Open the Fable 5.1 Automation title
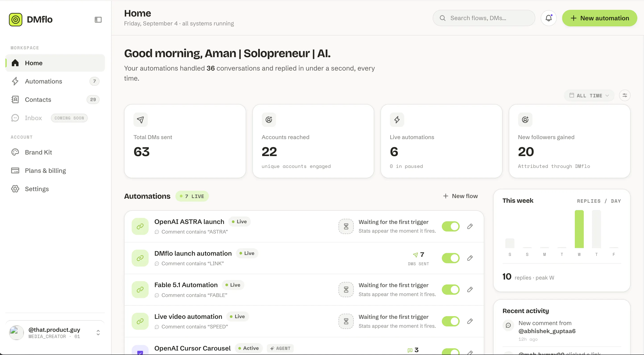 (186, 285)
